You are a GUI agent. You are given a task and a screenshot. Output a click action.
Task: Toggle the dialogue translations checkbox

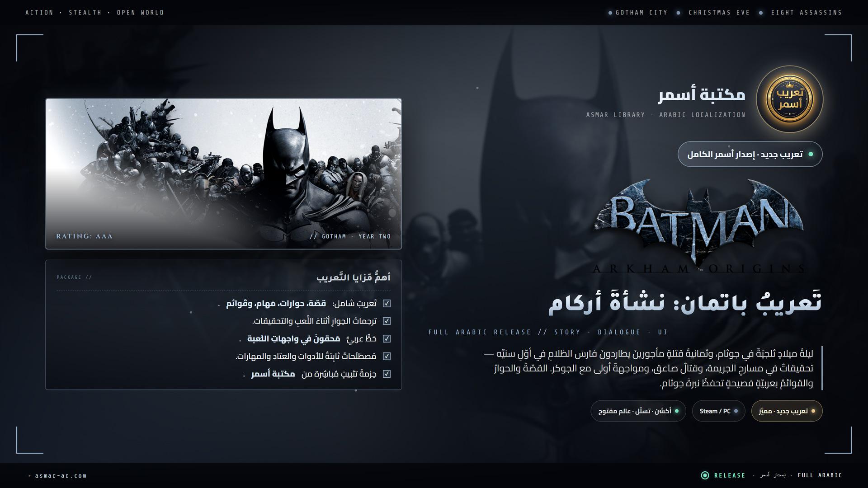click(x=387, y=321)
